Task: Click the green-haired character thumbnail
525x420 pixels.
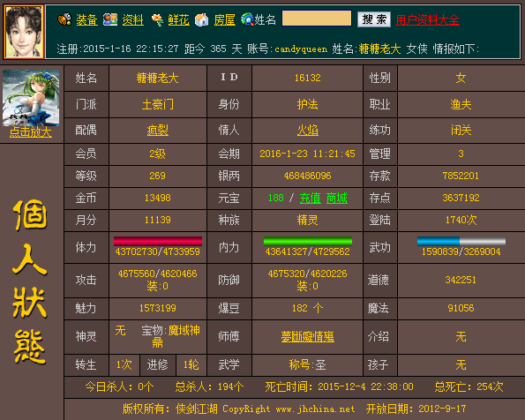Action: (x=31, y=98)
